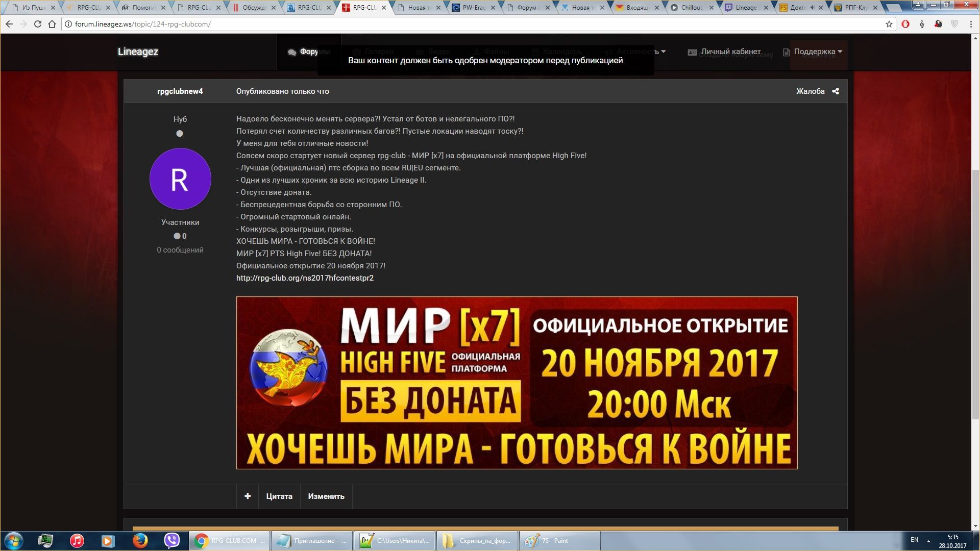Image resolution: width=980 pixels, height=551 pixels.
Task: Open Firefox from the taskbar
Action: click(x=140, y=540)
